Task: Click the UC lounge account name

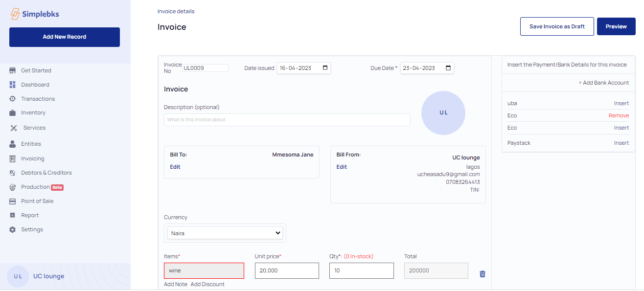Action: coord(49,276)
